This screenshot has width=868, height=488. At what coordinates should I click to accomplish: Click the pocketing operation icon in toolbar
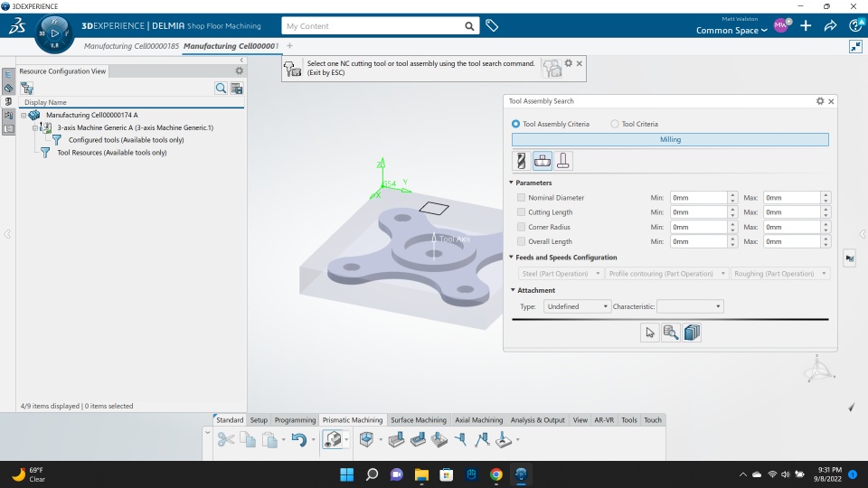pyautogui.click(x=396, y=440)
